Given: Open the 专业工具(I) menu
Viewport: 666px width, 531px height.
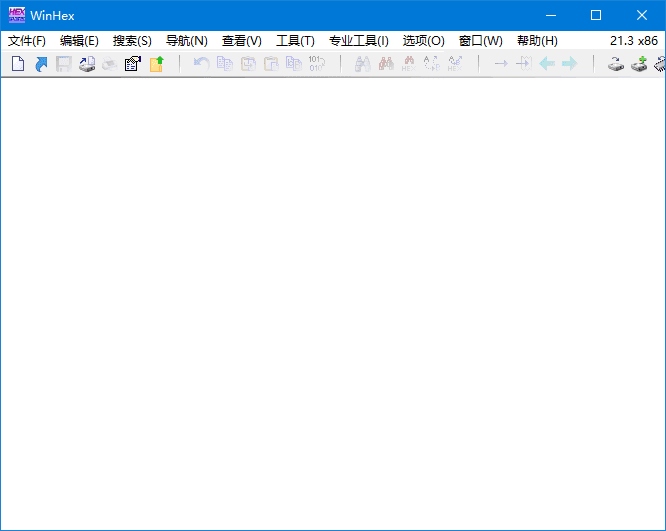Looking at the screenshot, I should 358,41.
